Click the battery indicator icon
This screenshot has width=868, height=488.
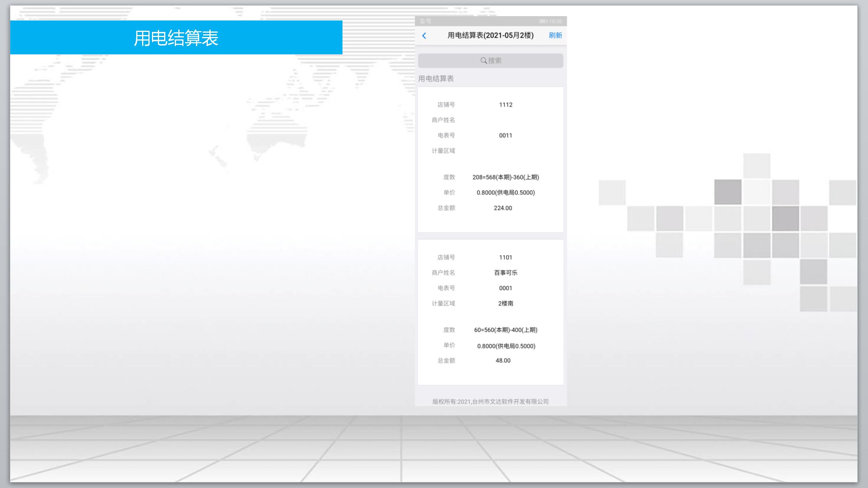[543, 21]
